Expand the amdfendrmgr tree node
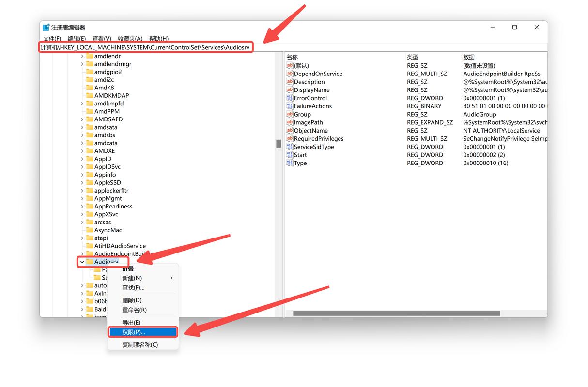 pyautogui.click(x=82, y=64)
